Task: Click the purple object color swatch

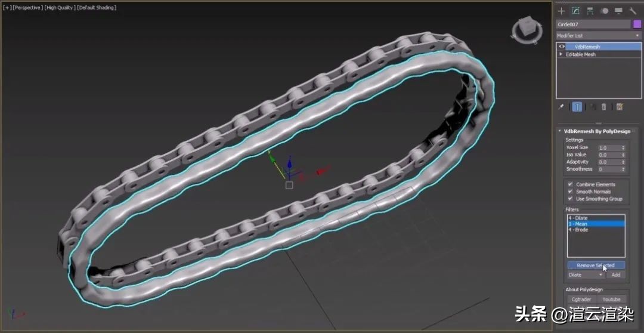Action: pos(637,24)
